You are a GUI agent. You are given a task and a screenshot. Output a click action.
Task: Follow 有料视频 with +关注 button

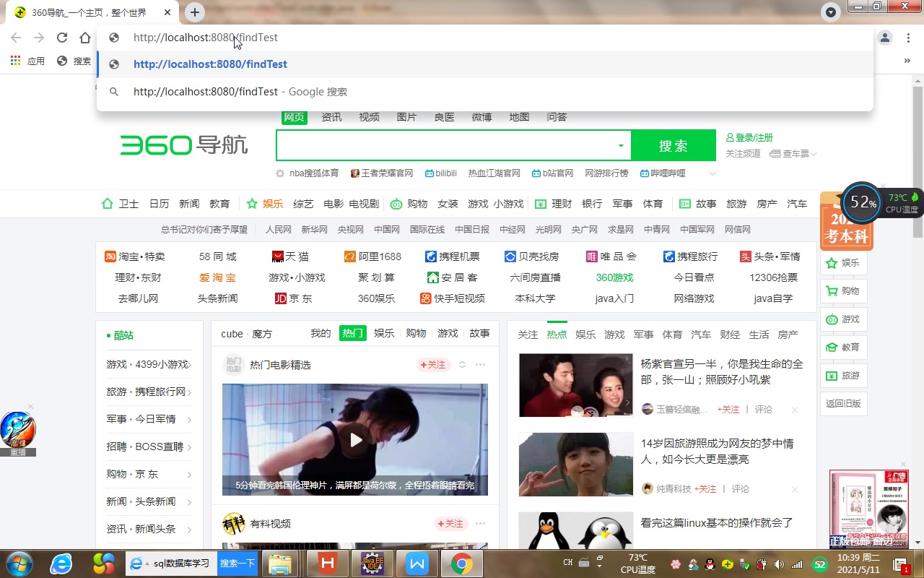pyautogui.click(x=450, y=524)
